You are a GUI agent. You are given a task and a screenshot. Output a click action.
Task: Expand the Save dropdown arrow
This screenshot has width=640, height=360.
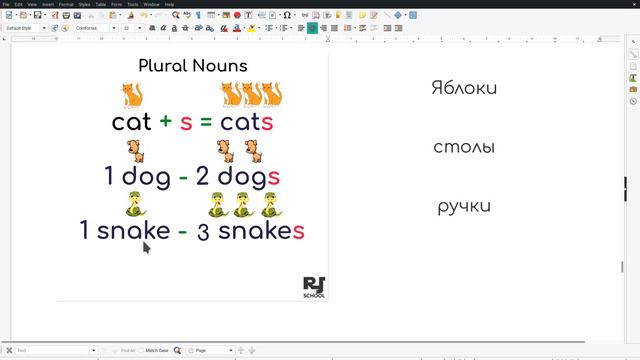(44, 15)
